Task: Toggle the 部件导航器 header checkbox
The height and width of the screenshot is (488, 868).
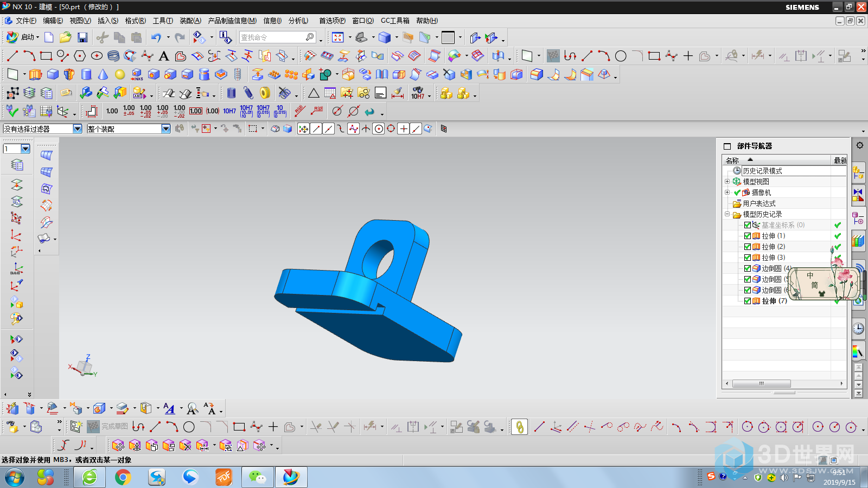Action: (727, 146)
